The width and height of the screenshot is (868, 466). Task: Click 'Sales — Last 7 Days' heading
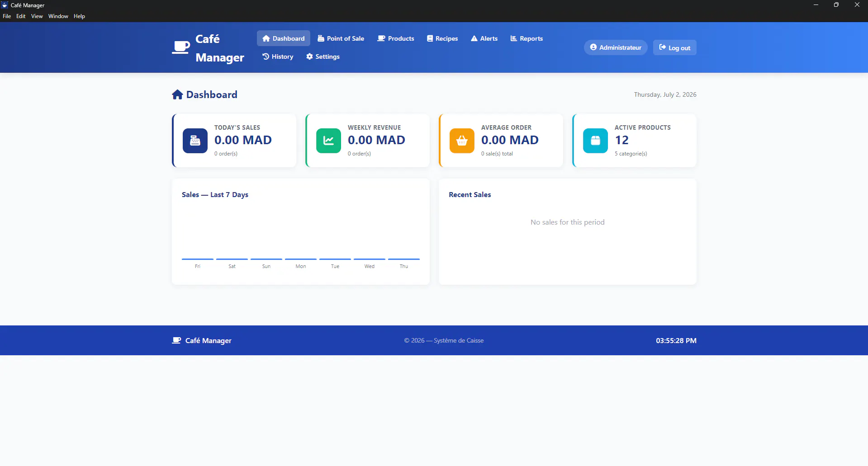coord(215,194)
